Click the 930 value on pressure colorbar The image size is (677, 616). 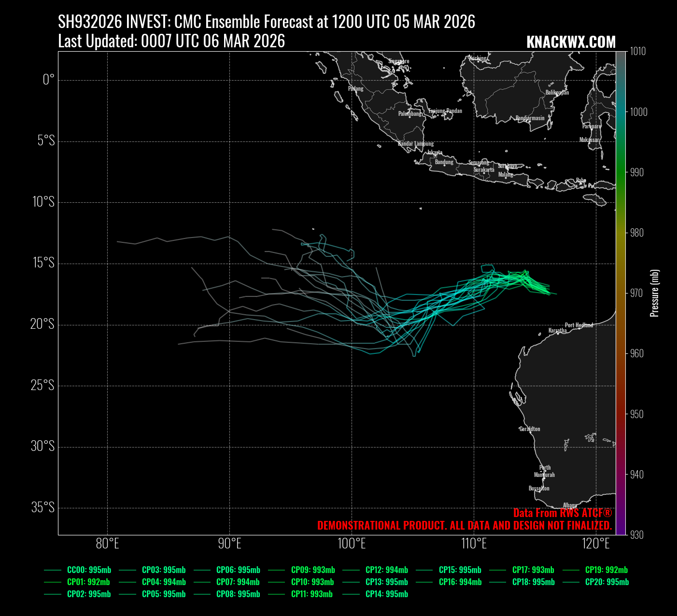(637, 535)
